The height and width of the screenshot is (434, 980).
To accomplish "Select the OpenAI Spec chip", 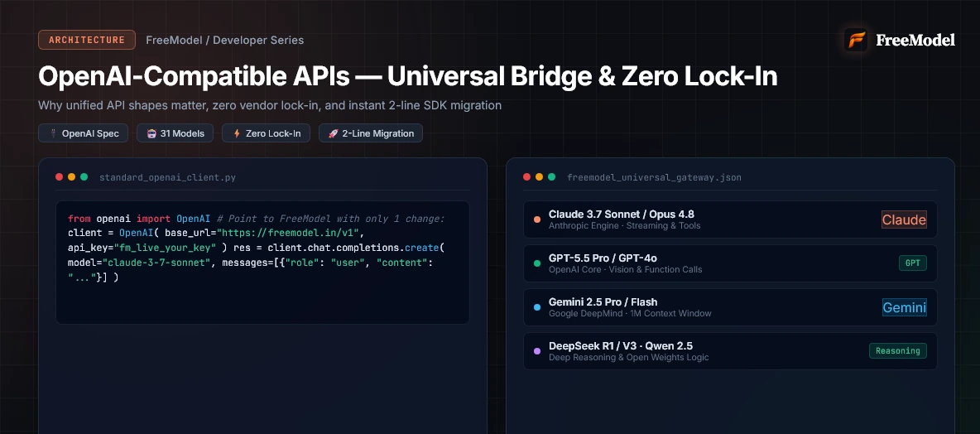I will pos(83,133).
